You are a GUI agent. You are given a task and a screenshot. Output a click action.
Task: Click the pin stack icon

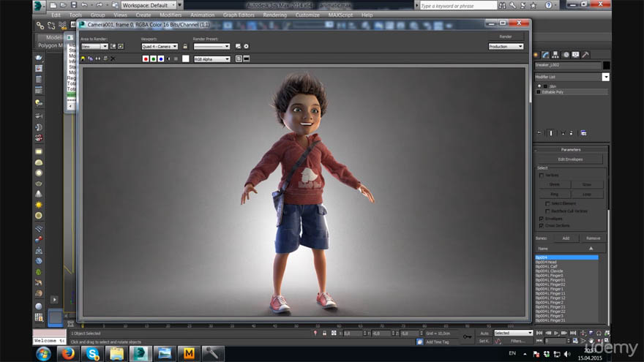539,133
